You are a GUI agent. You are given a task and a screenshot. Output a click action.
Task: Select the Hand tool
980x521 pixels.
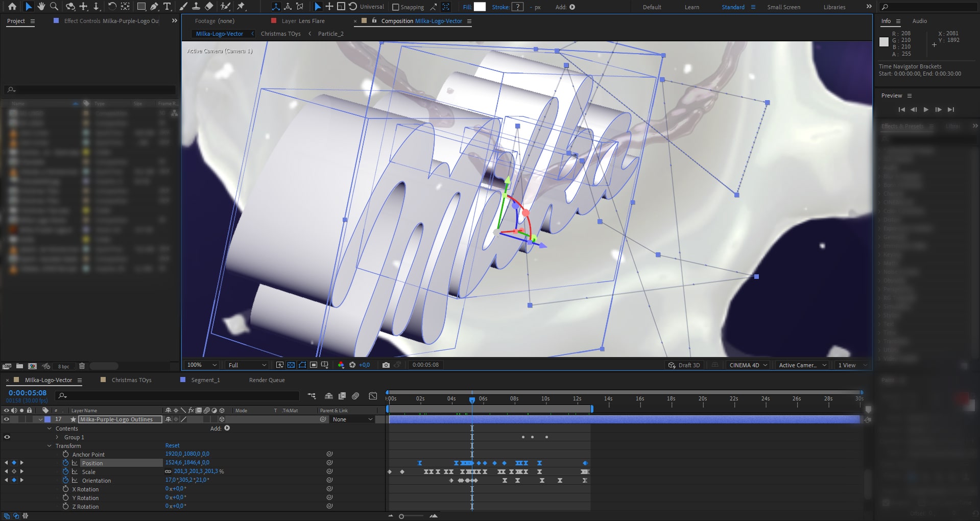tap(41, 7)
